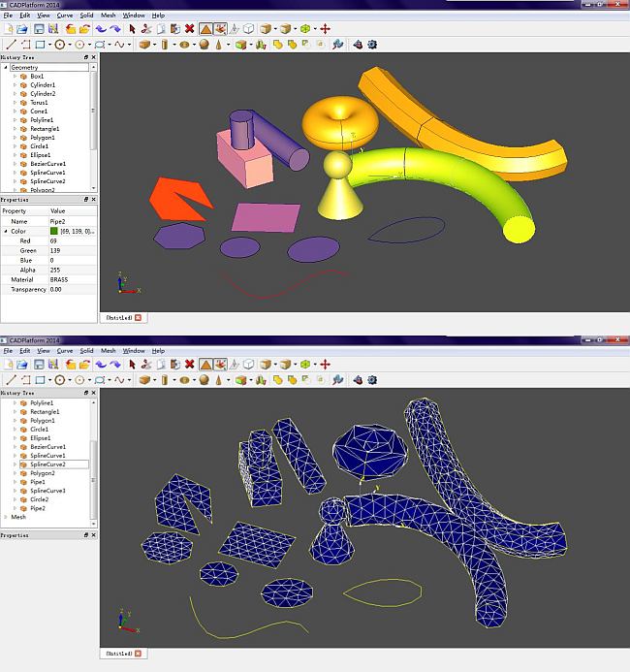Toggle mesh display mode in top window
Screen dimensions: 630x672
[235, 29]
